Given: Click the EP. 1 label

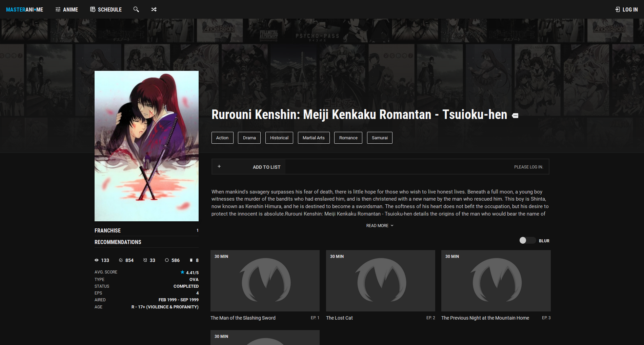Looking at the screenshot, I should (315, 318).
